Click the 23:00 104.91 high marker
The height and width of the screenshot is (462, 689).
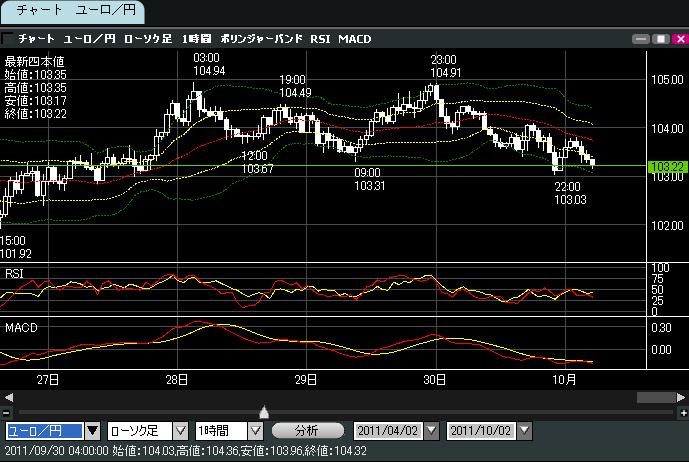445,66
